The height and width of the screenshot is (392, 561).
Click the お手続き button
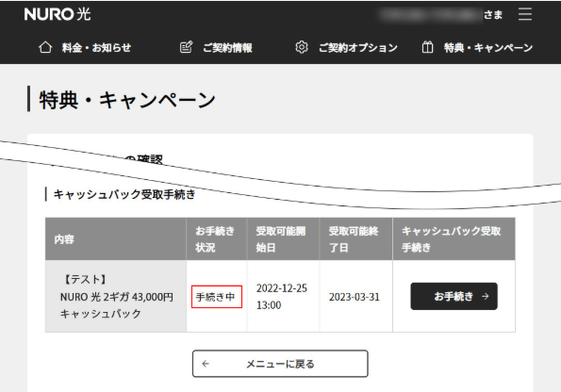[454, 296]
